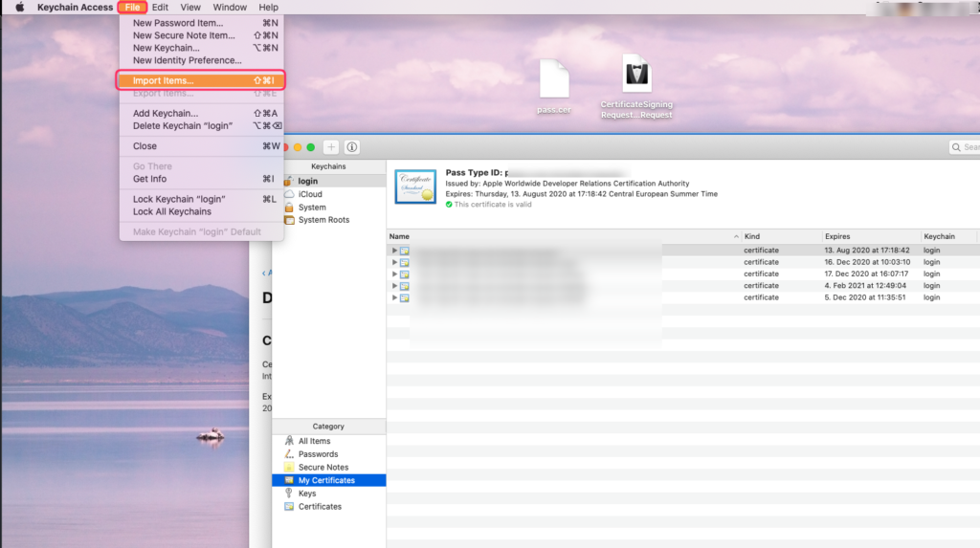The width and height of the screenshot is (980, 548).
Task: Open CertificateSigningRequest file on desktop
Action: [x=636, y=86]
